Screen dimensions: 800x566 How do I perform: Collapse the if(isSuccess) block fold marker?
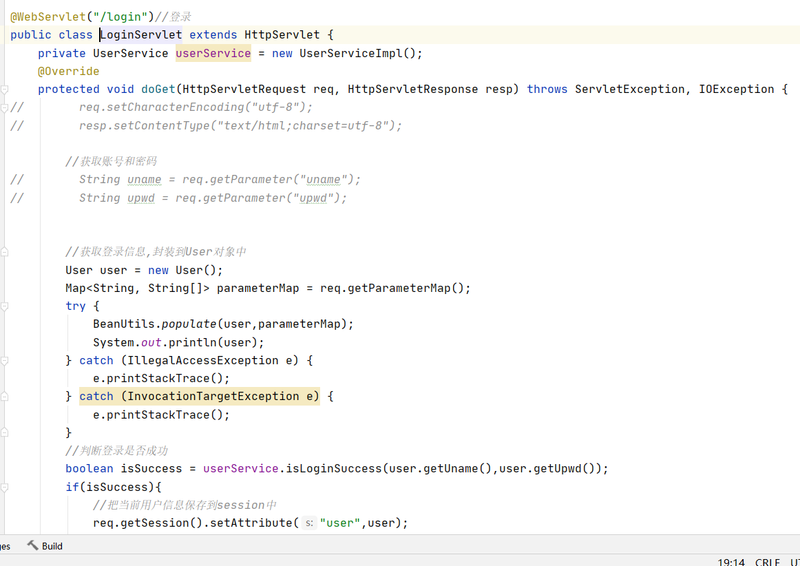click(x=4, y=487)
